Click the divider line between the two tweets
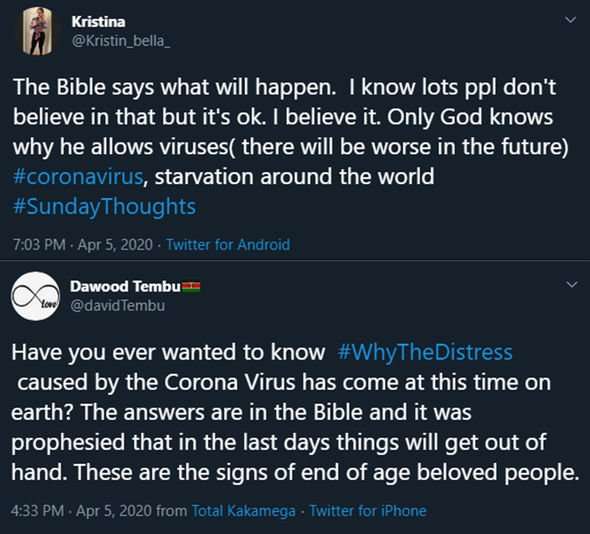590x534 pixels. 295,260
